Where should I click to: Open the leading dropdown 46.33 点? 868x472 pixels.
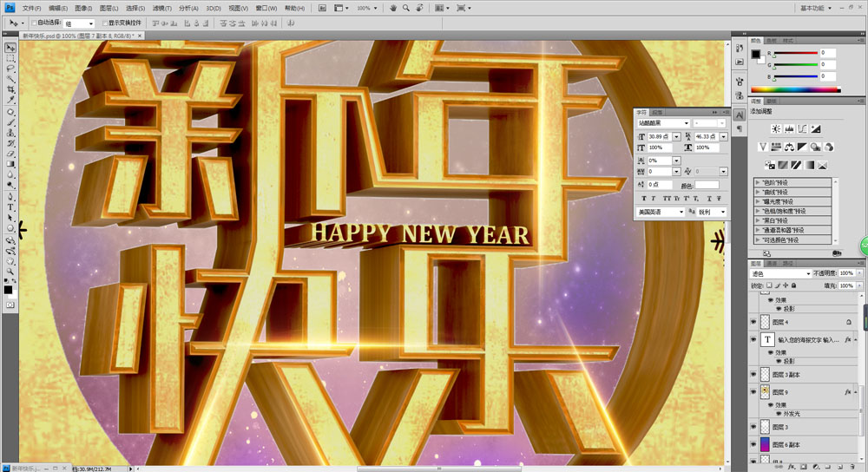[x=724, y=136]
